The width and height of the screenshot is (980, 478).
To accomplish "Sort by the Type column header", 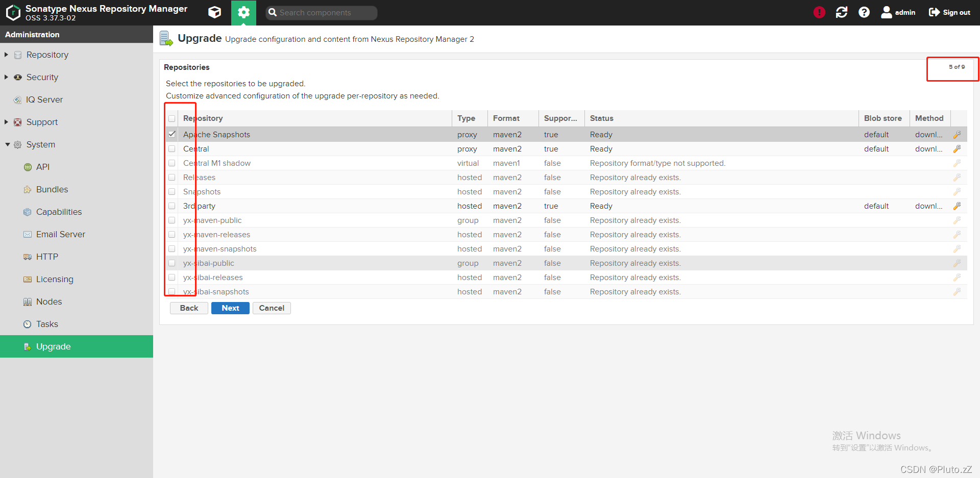I will tap(470, 118).
